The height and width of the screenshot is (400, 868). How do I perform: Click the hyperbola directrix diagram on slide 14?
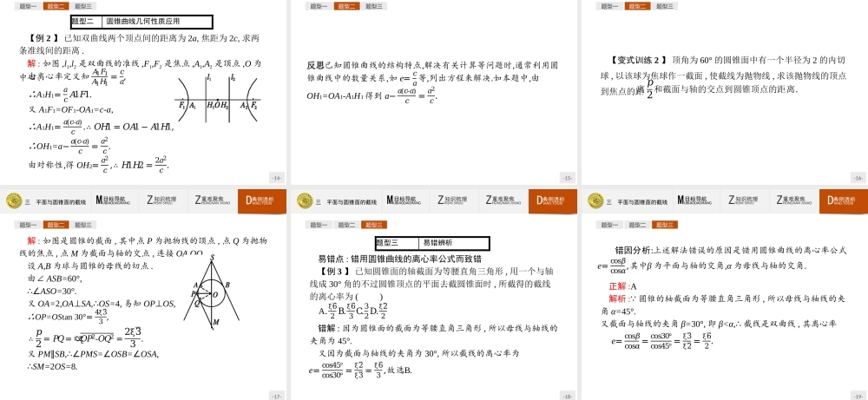pyautogui.click(x=218, y=98)
